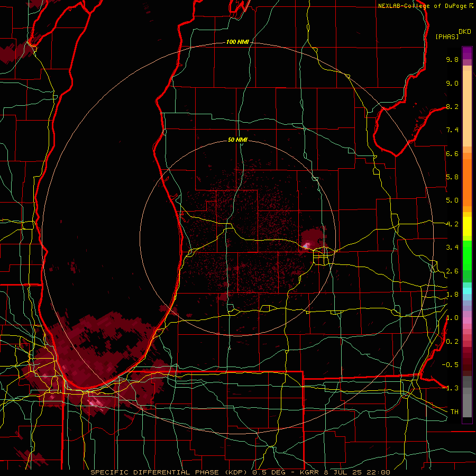Click the 5.8 value on color scale
The width and height of the screenshot is (476, 476).
pyautogui.click(x=452, y=177)
